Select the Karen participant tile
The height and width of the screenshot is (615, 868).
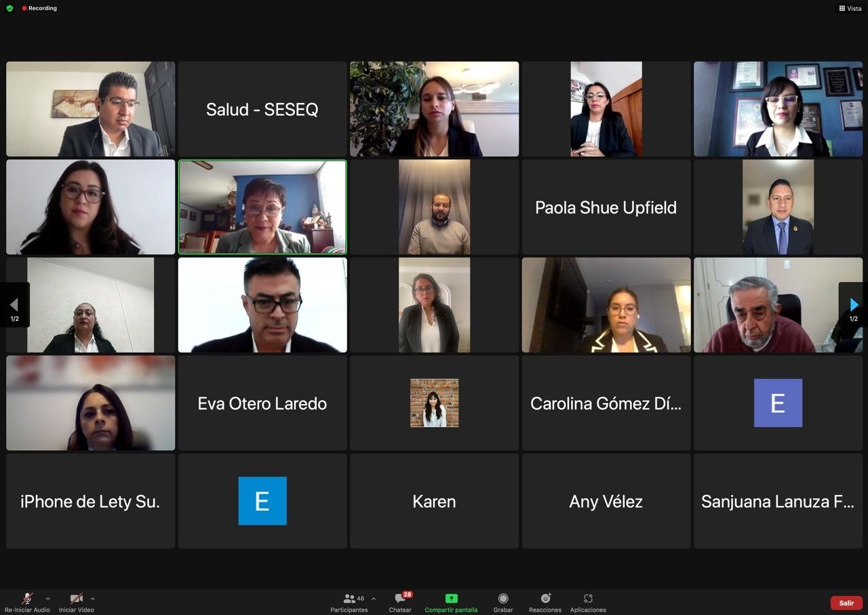(434, 501)
